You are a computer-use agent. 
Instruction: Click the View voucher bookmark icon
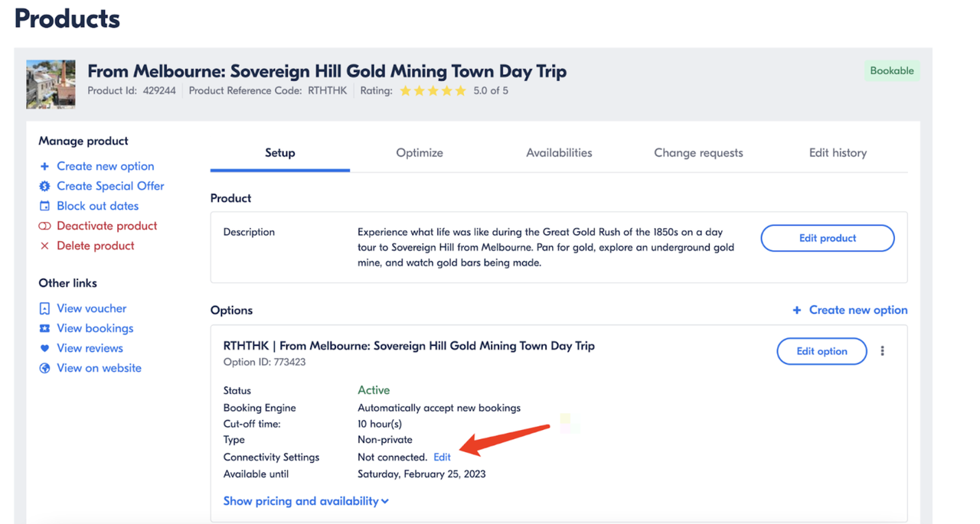[44, 308]
